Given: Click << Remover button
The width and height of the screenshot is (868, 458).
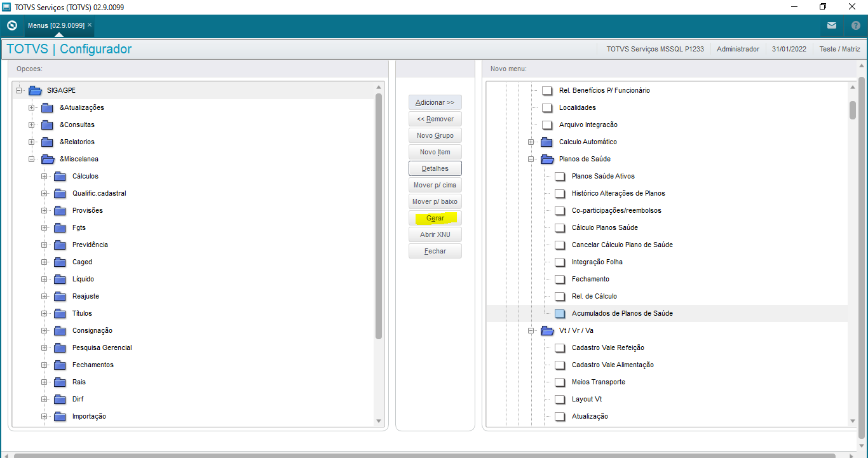Looking at the screenshot, I should tap(435, 119).
